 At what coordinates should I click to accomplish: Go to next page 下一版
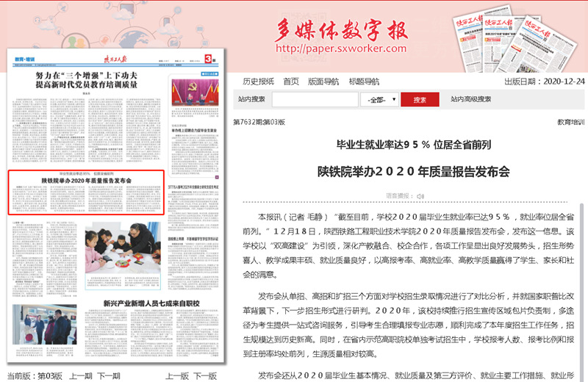pyautogui.click(x=205, y=375)
